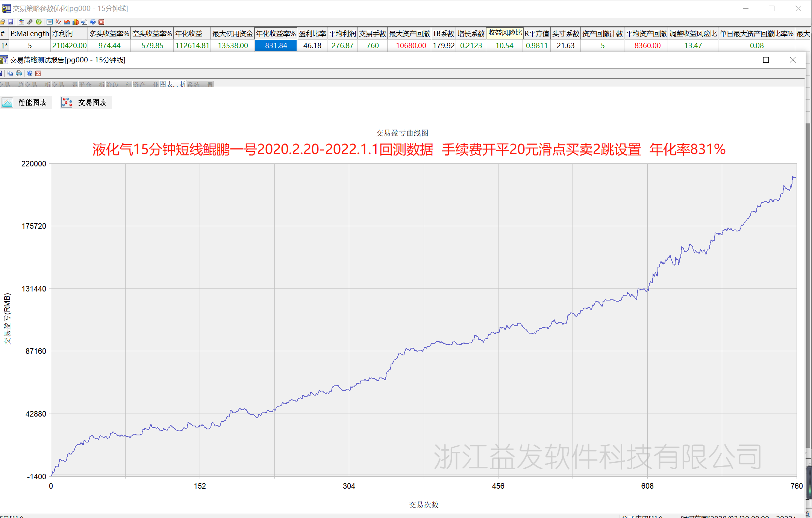This screenshot has height=518, width=812.
Task: Sort by the 收益风险比 column header
Action: [x=504, y=33]
